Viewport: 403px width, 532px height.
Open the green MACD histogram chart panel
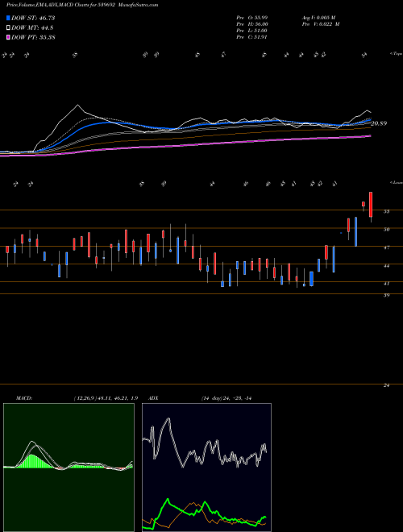pyautogui.click(x=69, y=468)
